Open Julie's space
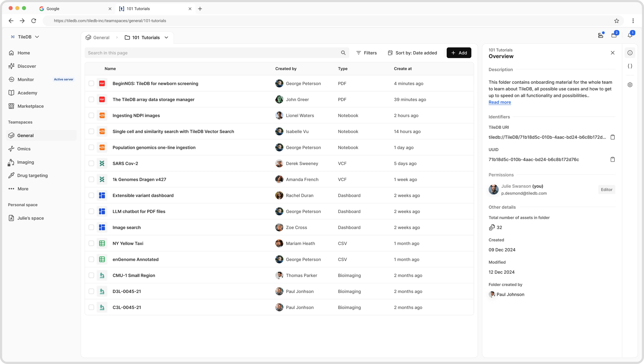 pos(26,218)
